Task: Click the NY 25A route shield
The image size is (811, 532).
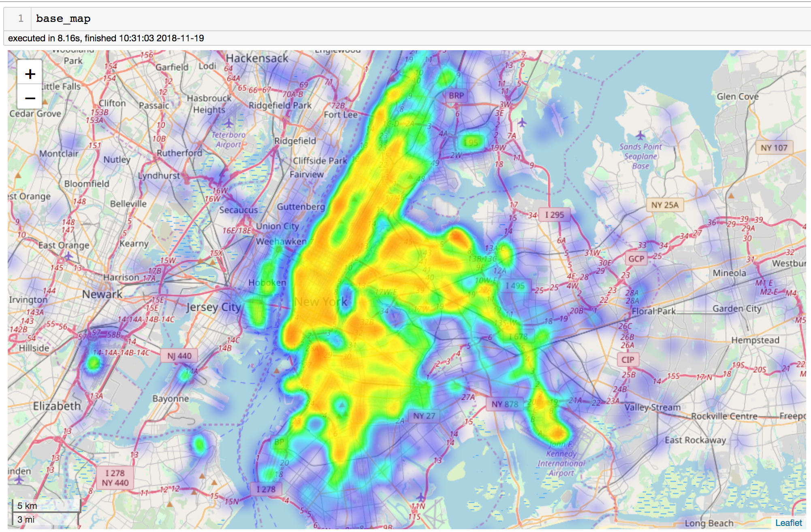Action: (664, 205)
